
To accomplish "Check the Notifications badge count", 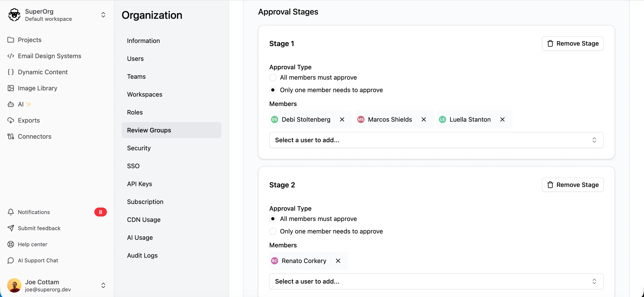I will pos(100,212).
